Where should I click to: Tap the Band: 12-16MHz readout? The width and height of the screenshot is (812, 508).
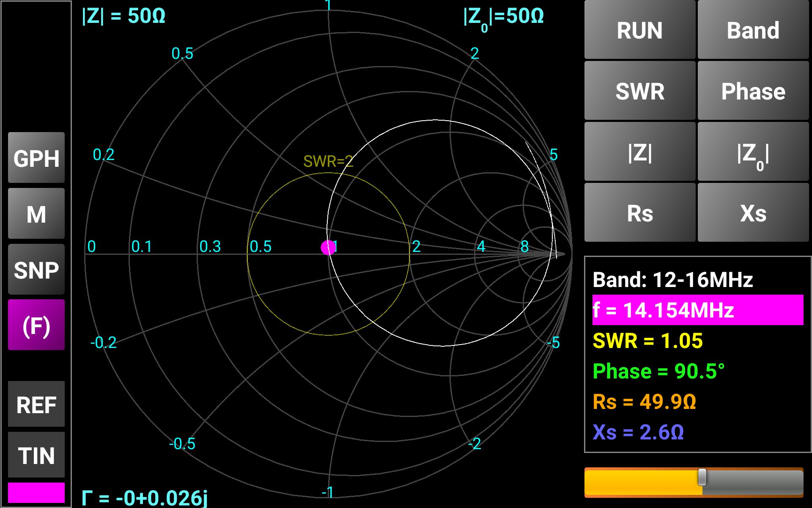point(672,280)
